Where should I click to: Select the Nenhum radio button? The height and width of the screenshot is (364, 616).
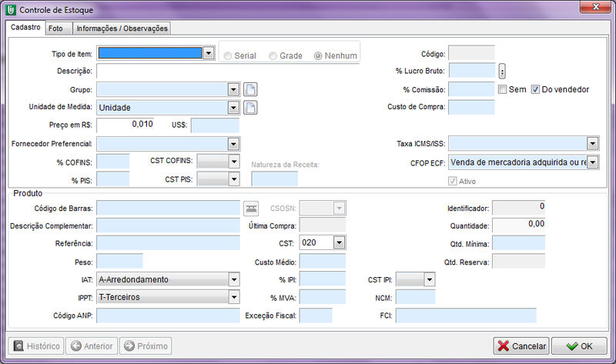pos(319,56)
